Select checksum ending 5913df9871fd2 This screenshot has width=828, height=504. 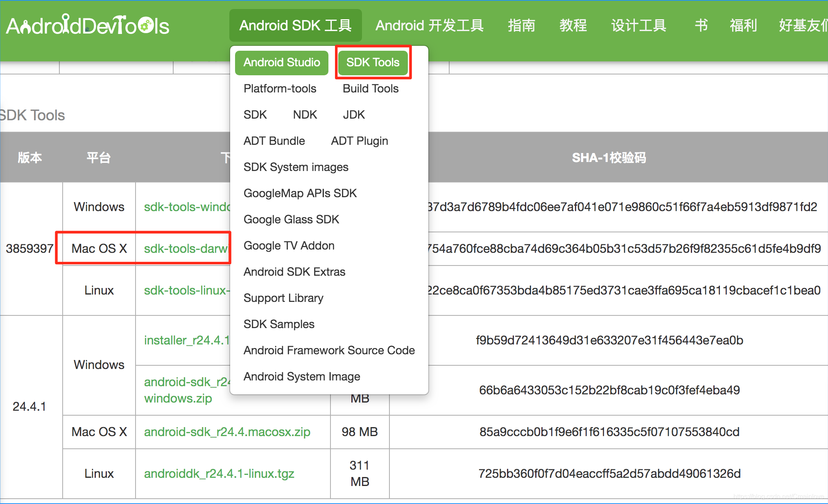(x=623, y=207)
